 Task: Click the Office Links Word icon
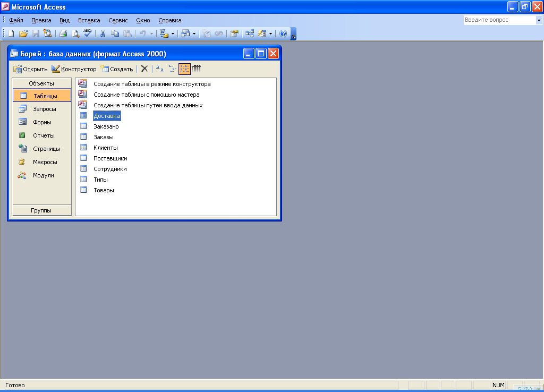tap(164, 33)
